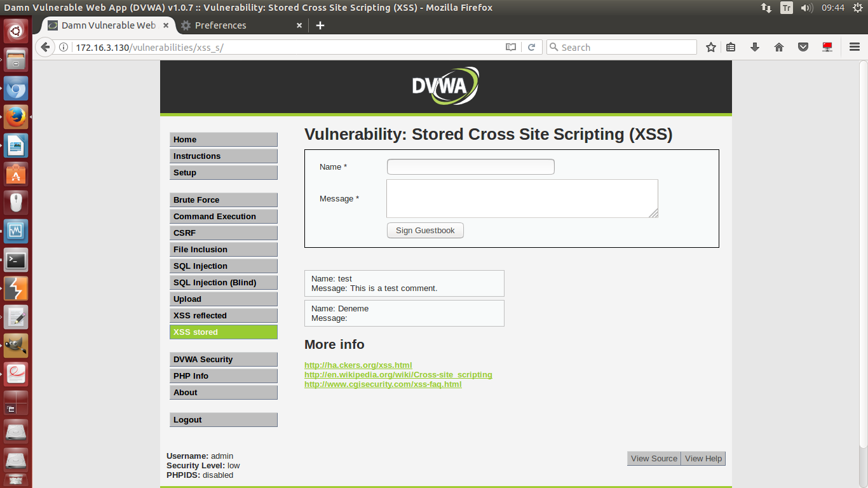Open the downloads arrow icon
The width and height of the screenshot is (868, 488).
pos(755,47)
